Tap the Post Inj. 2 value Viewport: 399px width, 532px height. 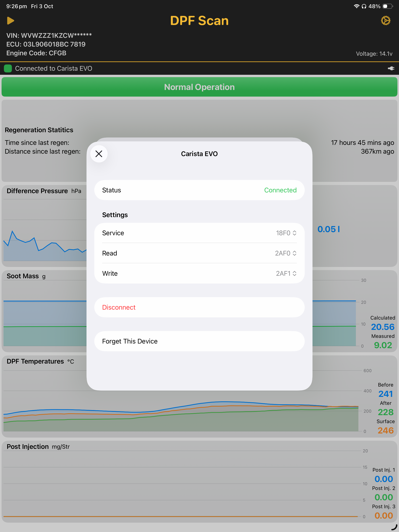tap(384, 497)
